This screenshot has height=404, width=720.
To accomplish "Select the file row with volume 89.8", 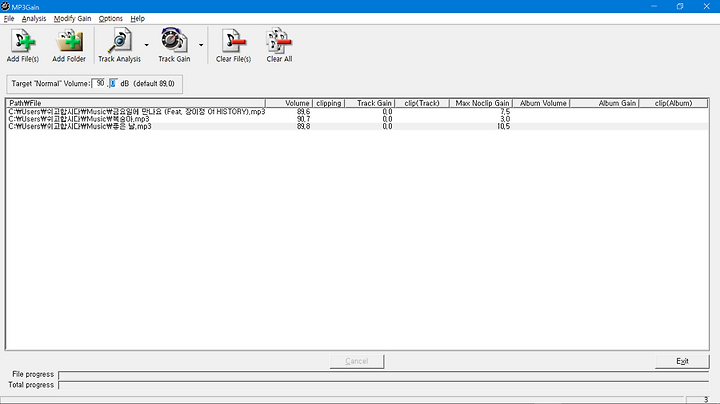I will click(357, 126).
